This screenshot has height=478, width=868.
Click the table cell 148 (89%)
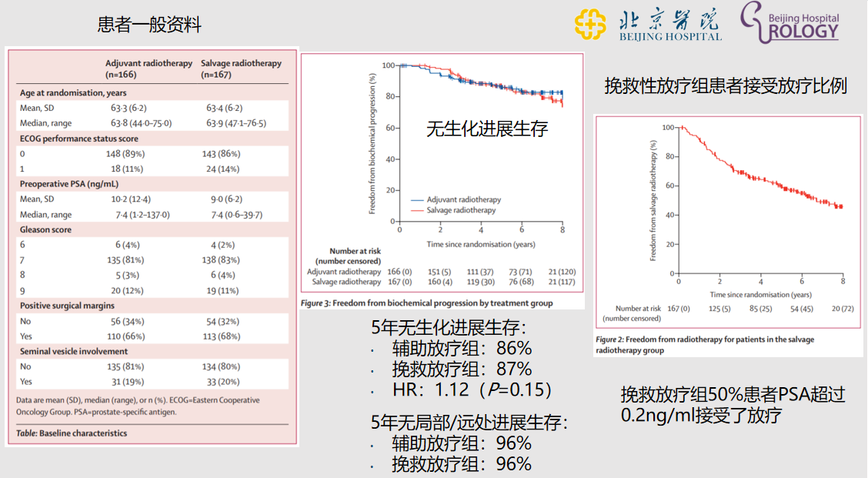pyautogui.click(x=125, y=153)
